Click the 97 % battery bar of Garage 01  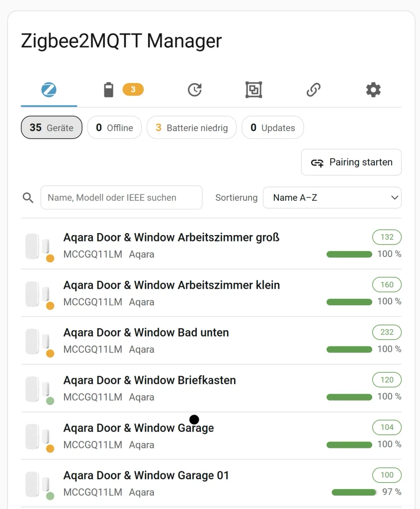coord(354,493)
